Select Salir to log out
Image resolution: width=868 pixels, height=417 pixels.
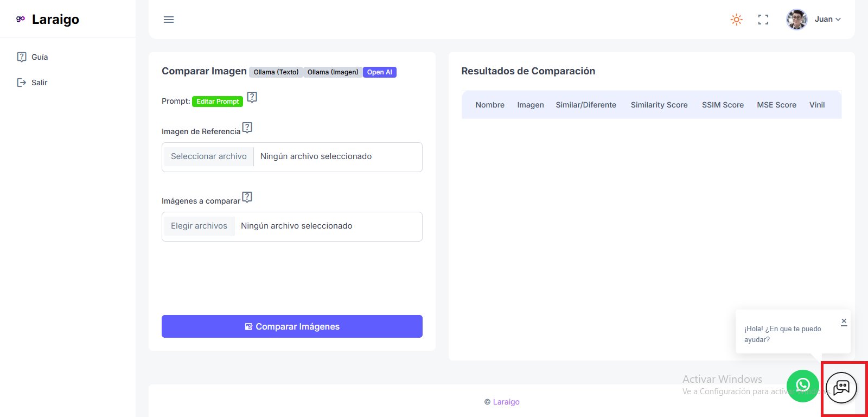coord(39,83)
